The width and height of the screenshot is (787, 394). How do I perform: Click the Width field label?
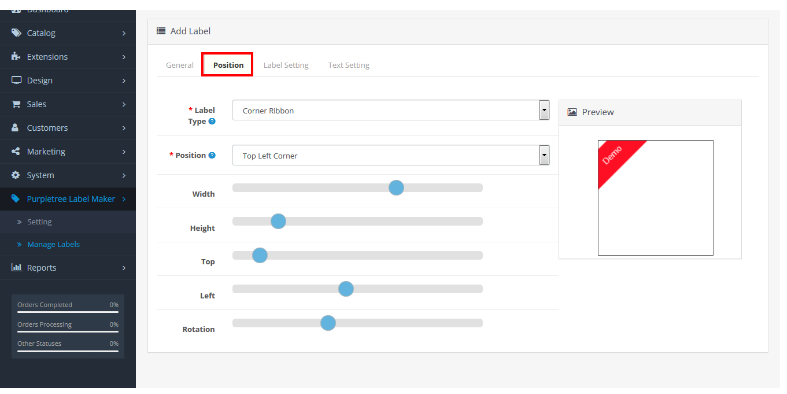click(203, 194)
